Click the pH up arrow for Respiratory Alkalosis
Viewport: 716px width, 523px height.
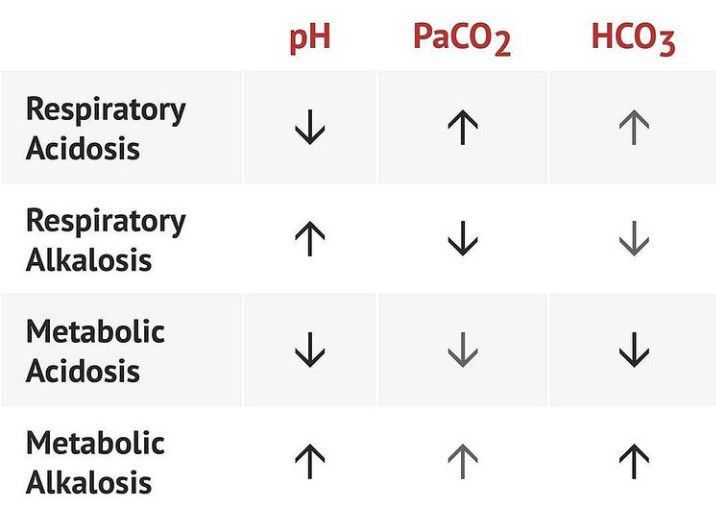click(x=310, y=239)
